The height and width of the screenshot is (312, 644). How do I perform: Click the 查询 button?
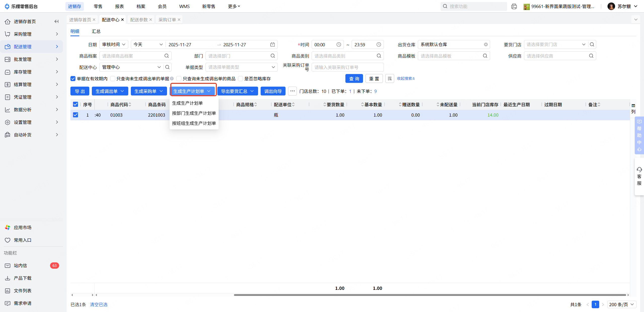[354, 79]
